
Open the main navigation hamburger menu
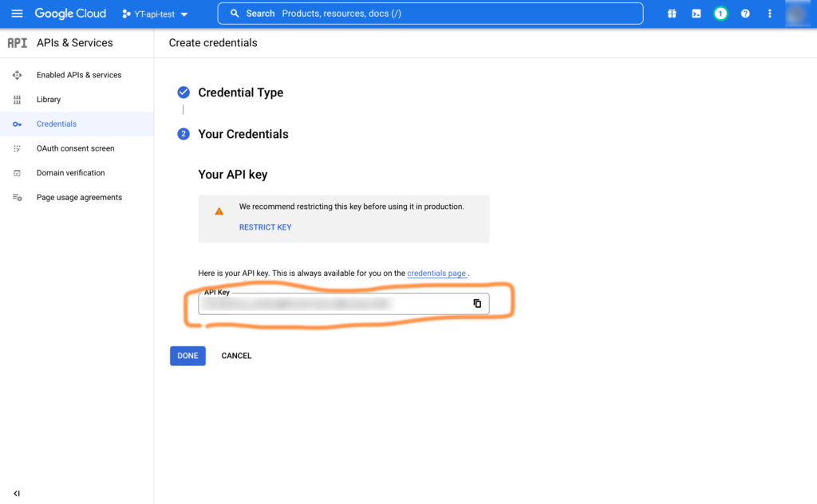coord(17,14)
